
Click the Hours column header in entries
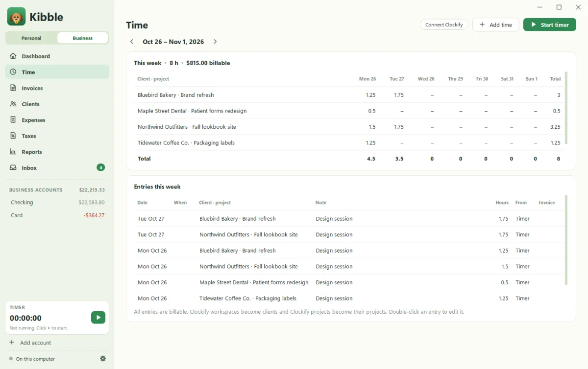[502, 203]
